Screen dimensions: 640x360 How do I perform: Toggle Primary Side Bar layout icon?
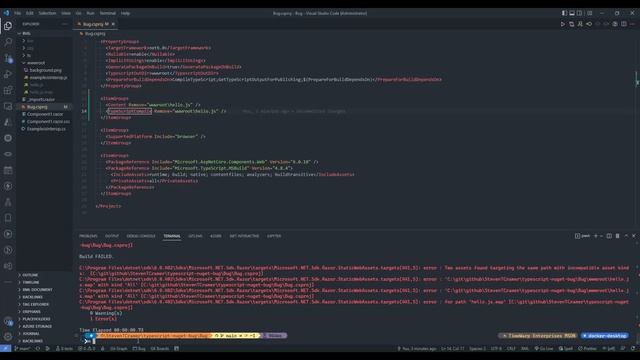coord(564,13)
